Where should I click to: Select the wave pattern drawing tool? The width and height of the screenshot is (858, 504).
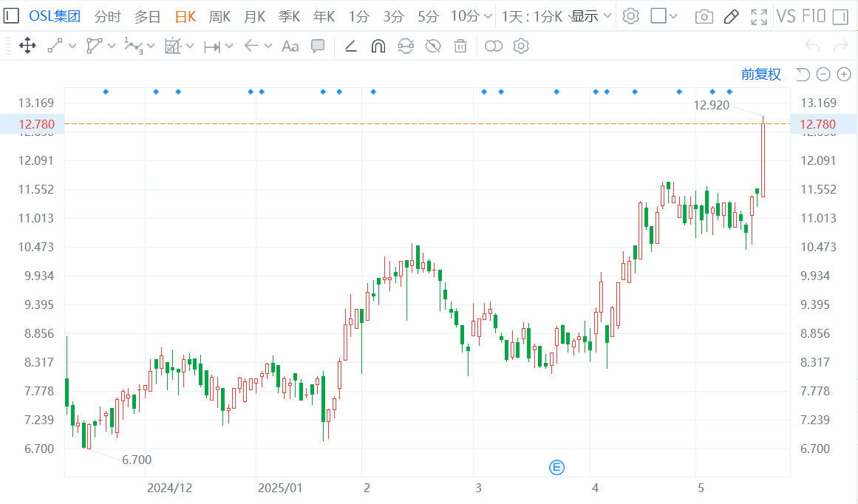134,46
